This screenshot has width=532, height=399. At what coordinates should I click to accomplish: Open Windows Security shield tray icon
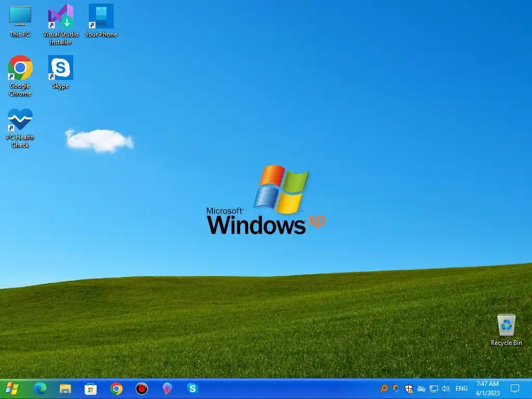tap(408, 389)
